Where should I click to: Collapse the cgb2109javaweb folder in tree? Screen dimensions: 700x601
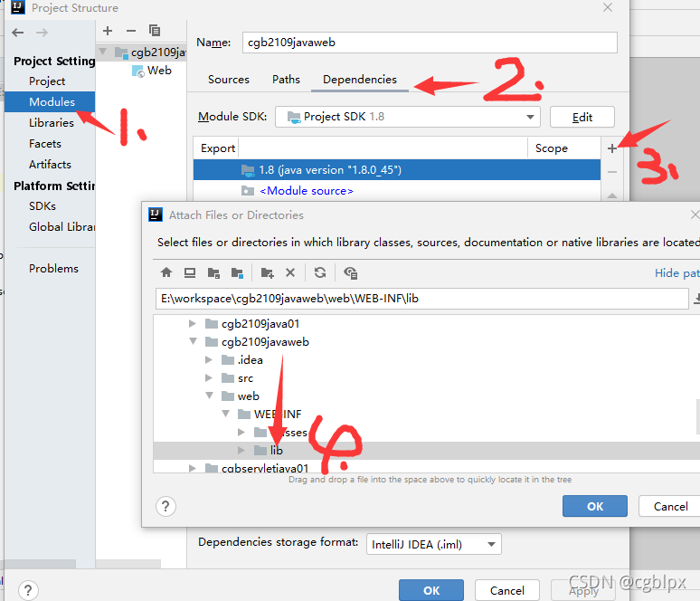click(x=194, y=341)
